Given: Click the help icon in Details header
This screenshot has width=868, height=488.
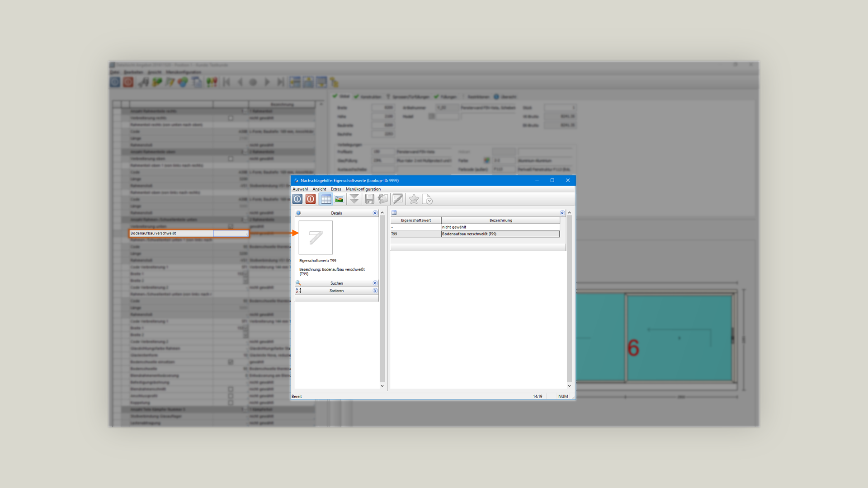Looking at the screenshot, I should point(298,213).
